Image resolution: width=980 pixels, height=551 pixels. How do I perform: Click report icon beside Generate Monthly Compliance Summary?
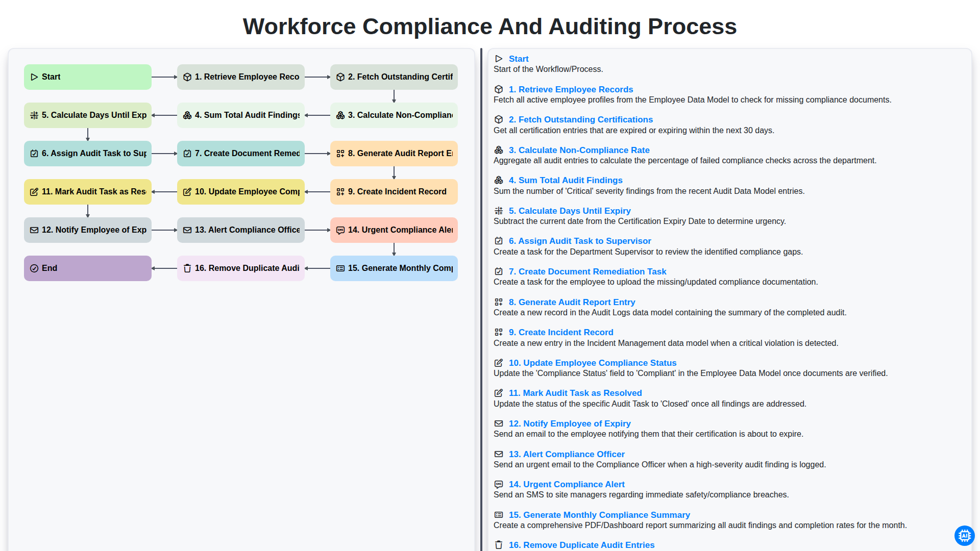(x=499, y=515)
